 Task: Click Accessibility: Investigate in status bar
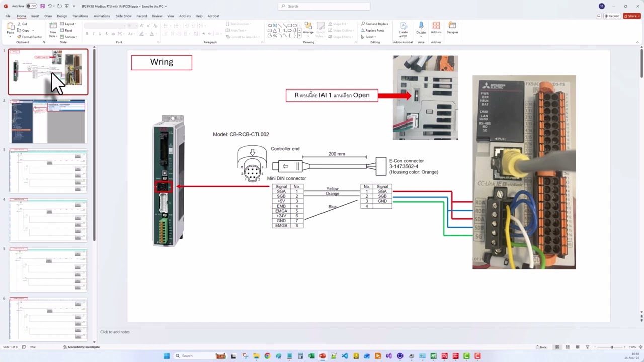(82, 347)
